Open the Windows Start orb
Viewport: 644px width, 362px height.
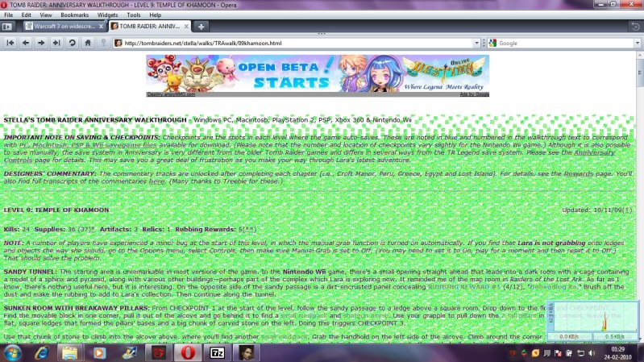13,353
